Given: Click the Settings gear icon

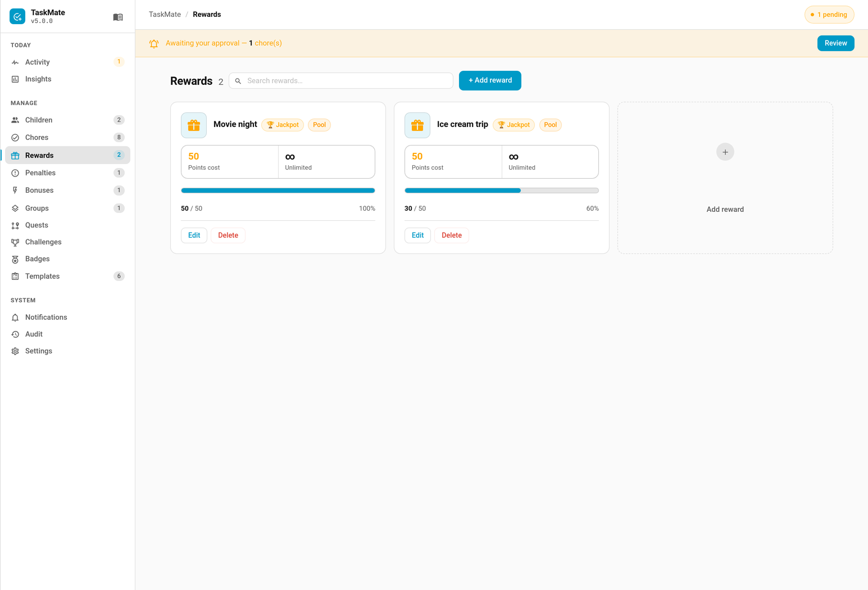Looking at the screenshot, I should coord(15,351).
